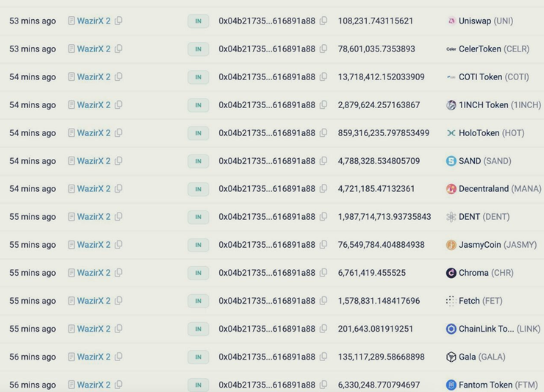Click the IN badge in the Fantom Token row

coord(198,385)
